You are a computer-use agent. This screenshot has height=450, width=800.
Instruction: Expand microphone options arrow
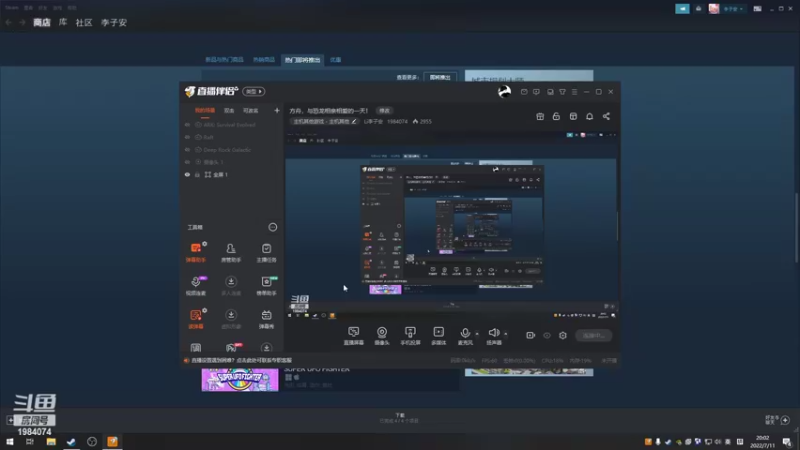(x=477, y=334)
